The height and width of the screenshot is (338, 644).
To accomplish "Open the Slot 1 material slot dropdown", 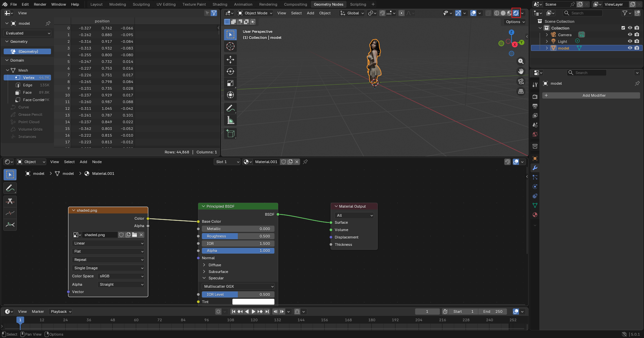I will point(227,162).
